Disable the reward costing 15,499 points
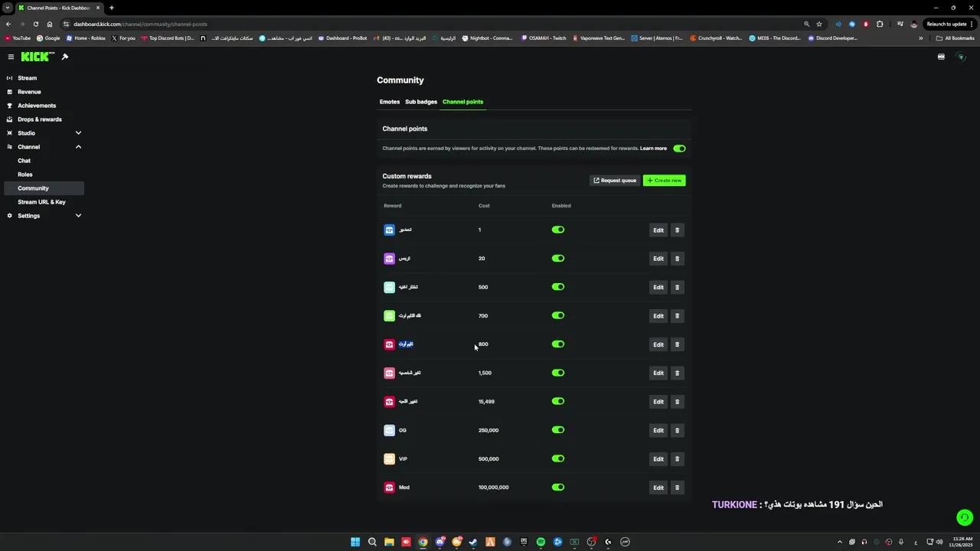The width and height of the screenshot is (980, 551). (x=558, y=402)
